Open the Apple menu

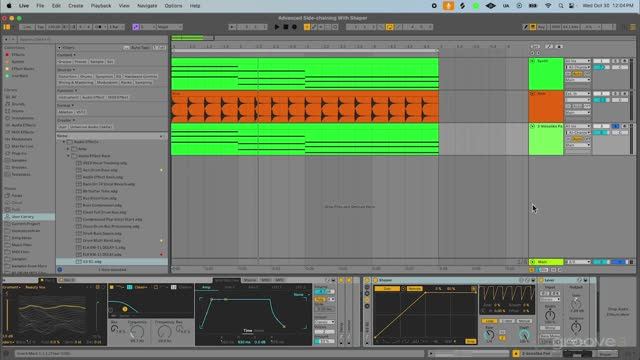[x=9, y=6]
